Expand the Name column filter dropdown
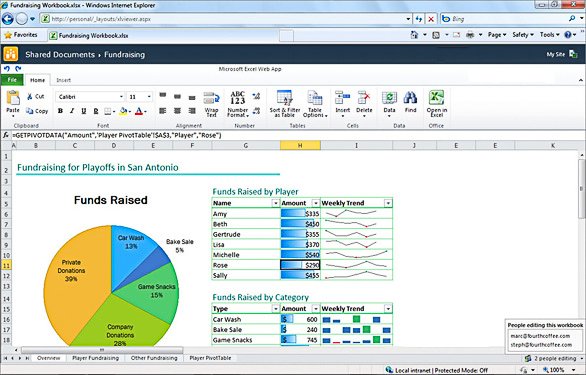This screenshot has height=375, width=586. click(275, 203)
